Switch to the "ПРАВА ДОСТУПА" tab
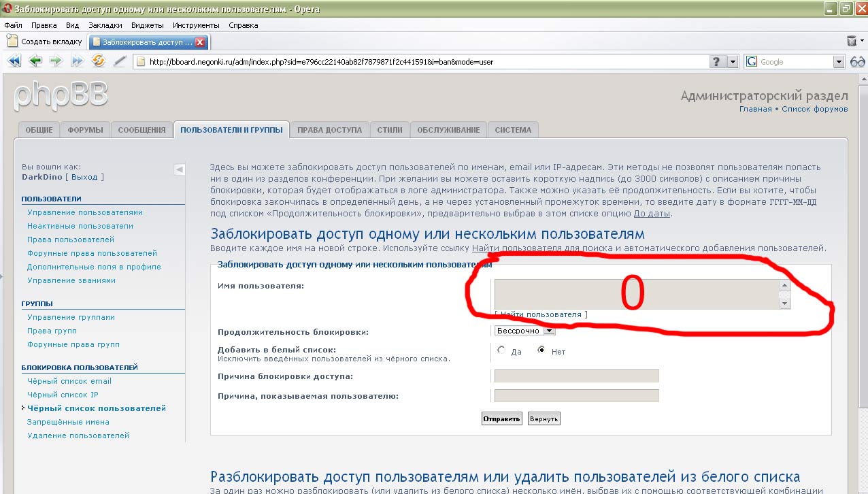Image resolution: width=868 pixels, height=494 pixels. [329, 130]
